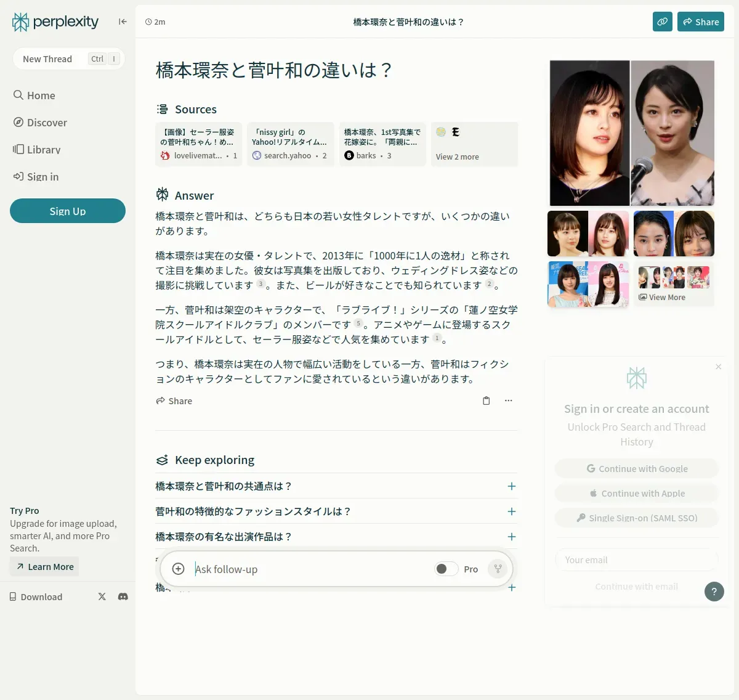
Task: Click Learn More about Pro
Action: click(x=44, y=566)
